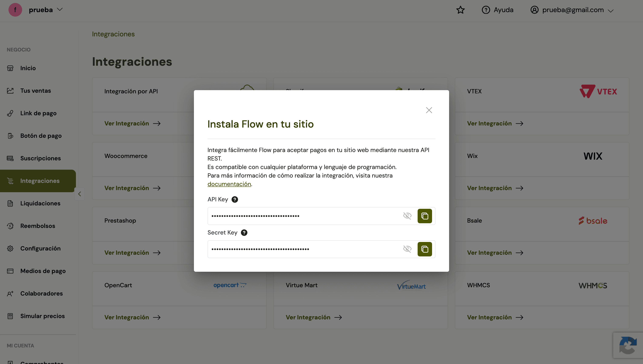Click the VTEX logo
Viewport: 643px width, 364px height.
pos(598,91)
